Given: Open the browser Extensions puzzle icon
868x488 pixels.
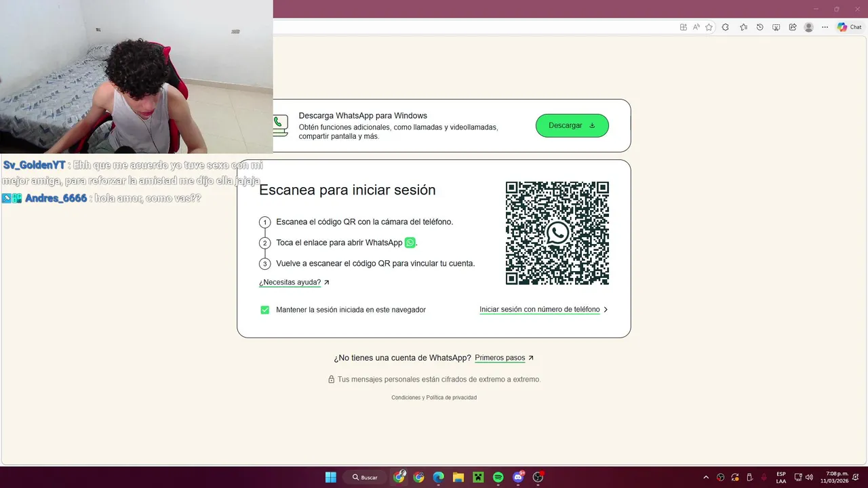Looking at the screenshot, I should click(x=726, y=27).
